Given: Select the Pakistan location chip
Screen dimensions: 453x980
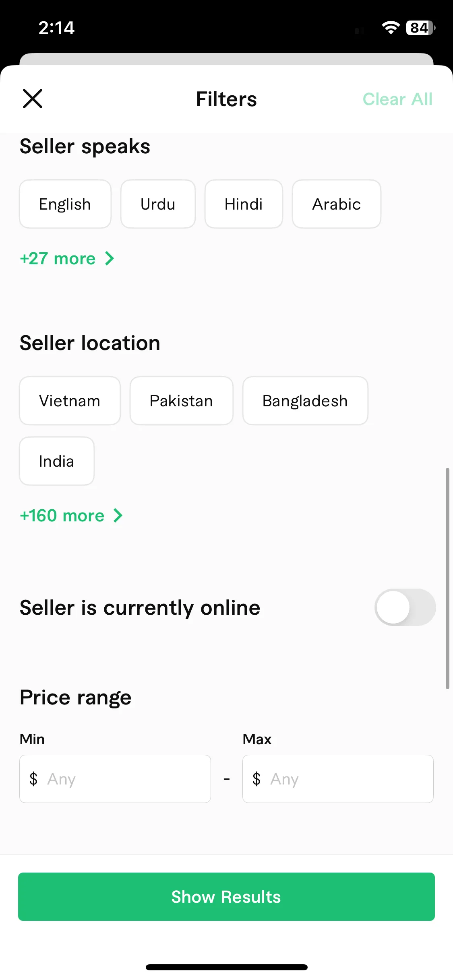Looking at the screenshot, I should [x=181, y=401].
